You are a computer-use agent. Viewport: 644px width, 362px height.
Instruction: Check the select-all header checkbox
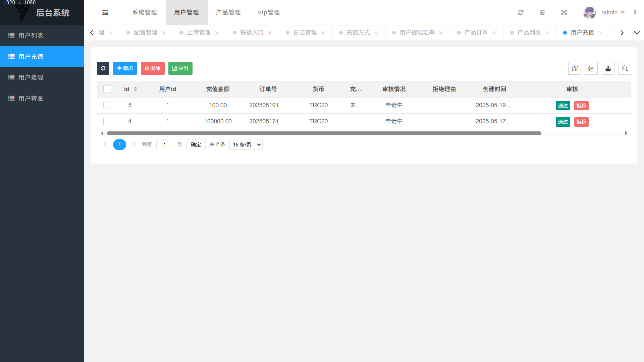pyautogui.click(x=107, y=89)
